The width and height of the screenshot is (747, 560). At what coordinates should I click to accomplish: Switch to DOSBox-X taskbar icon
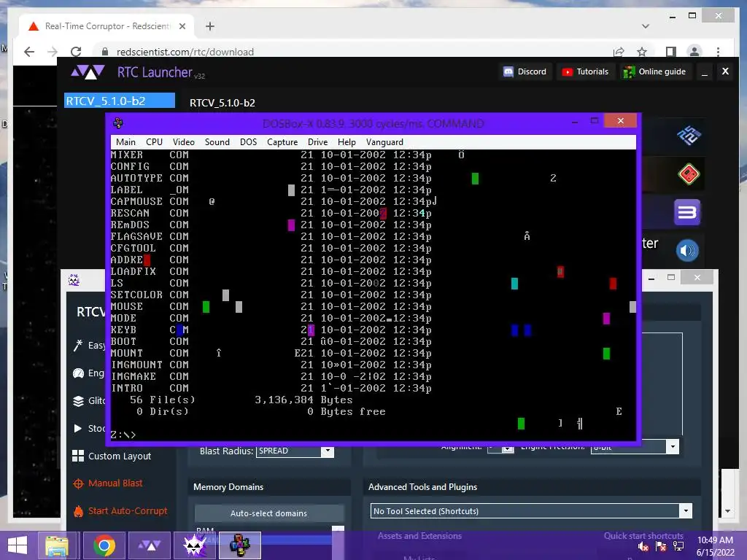pos(240,545)
